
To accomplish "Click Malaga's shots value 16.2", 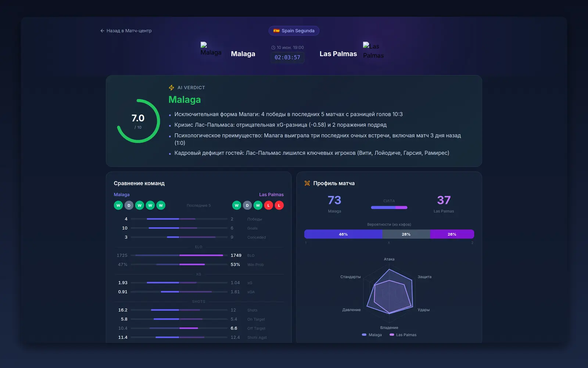I will (123, 310).
